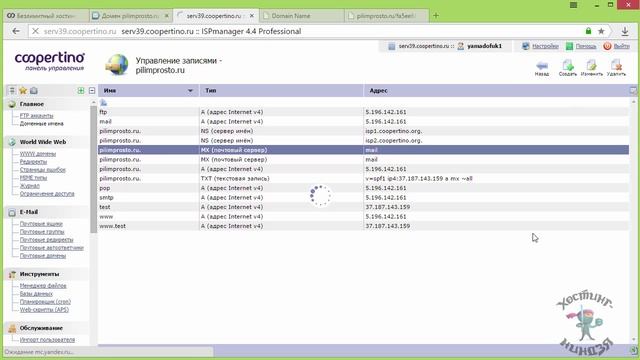Image resolution: width=640 pixels, height=360 pixels.
Task: Open FTP аккаунты in the sidebar
Action: click(36, 116)
